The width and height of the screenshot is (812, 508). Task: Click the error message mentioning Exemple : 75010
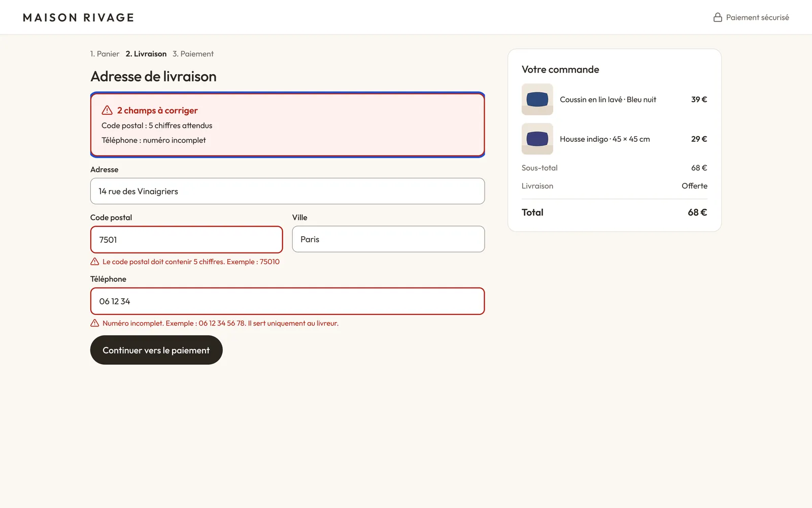tap(191, 262)
